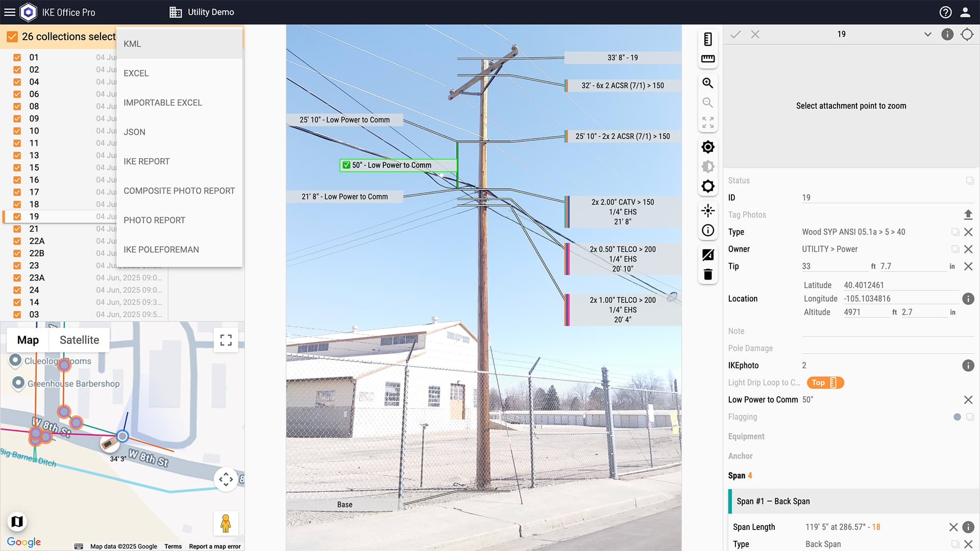Choose COMPOSITE PHOTO REPORT option
Viewport: 980px width, 551px height.
tap(179, 191)
